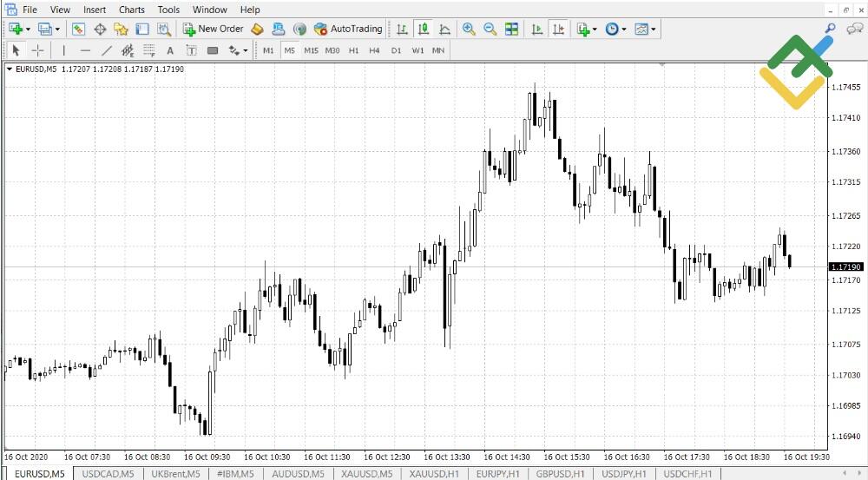Expand the Indicators dropdown arrow

[x=595, y=30]
